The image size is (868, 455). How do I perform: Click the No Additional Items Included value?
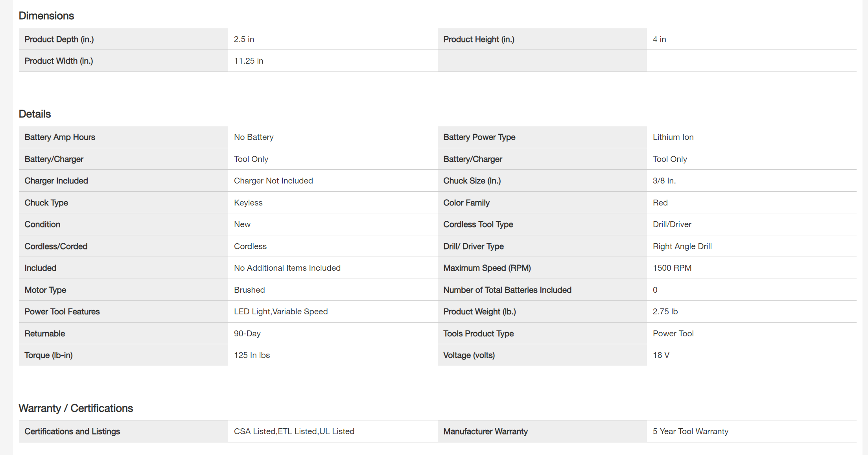pyautogui.click(x=287, y=268)
